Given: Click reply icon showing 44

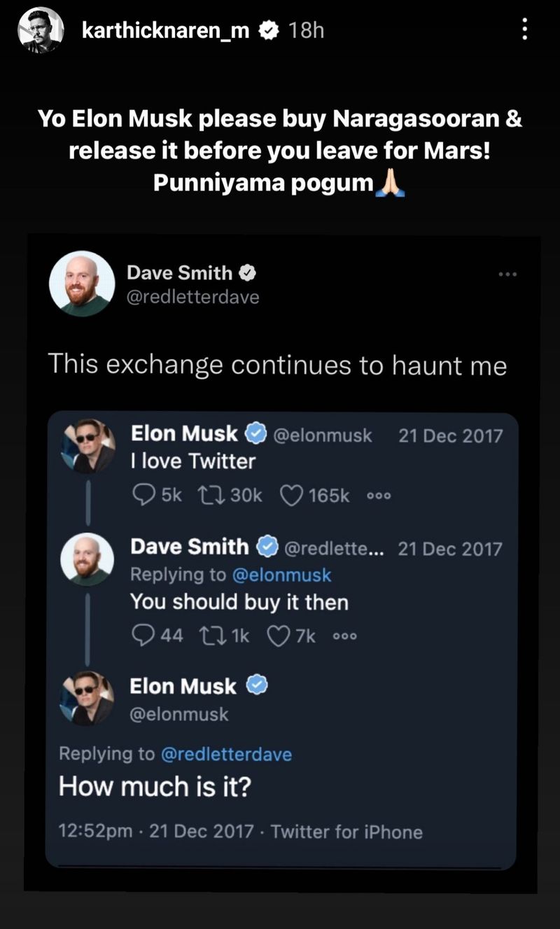Looking at the screenshot, I should pyautogui.click(x=143, y=635).
